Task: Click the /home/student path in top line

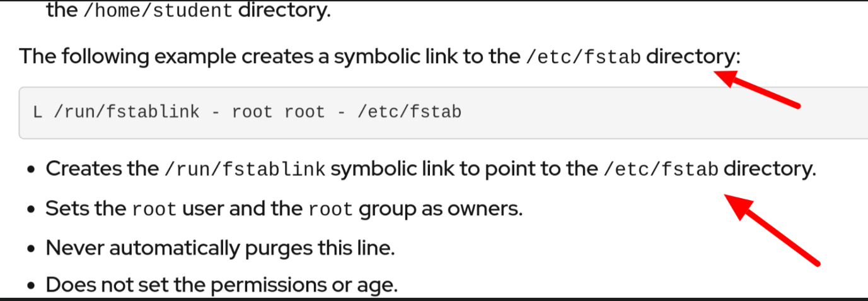Action: point(157,11)
